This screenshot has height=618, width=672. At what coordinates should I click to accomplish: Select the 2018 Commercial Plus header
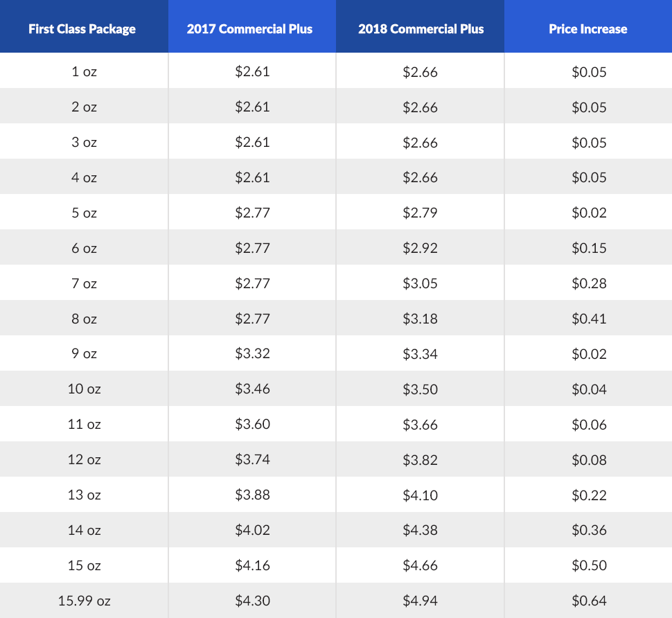[x=420, y=28]
